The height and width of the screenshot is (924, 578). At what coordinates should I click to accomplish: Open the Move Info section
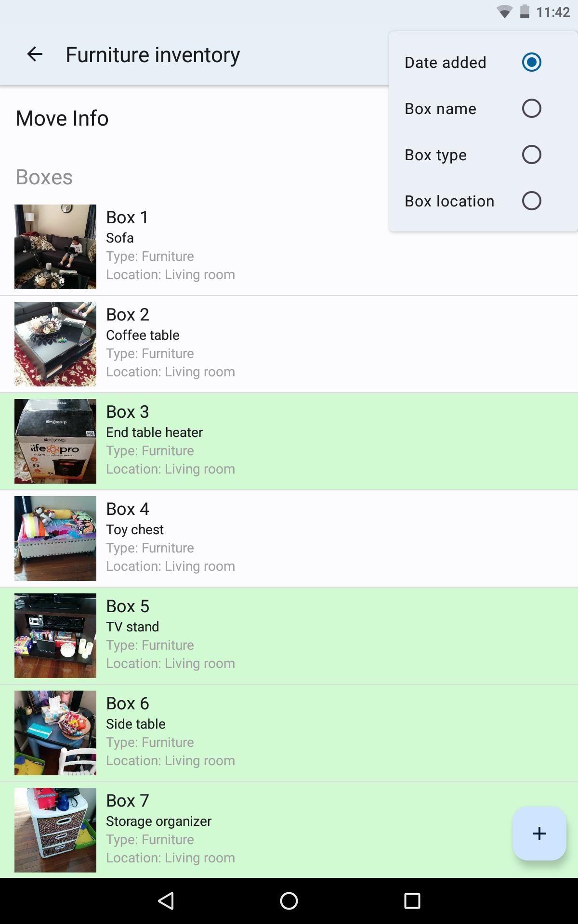(x=62, y=118)
